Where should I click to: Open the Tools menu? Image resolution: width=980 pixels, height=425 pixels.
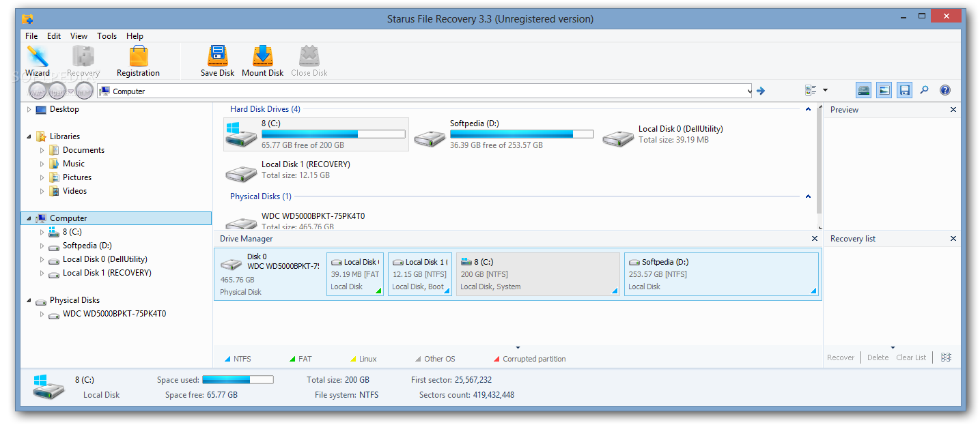click(107, 36)
